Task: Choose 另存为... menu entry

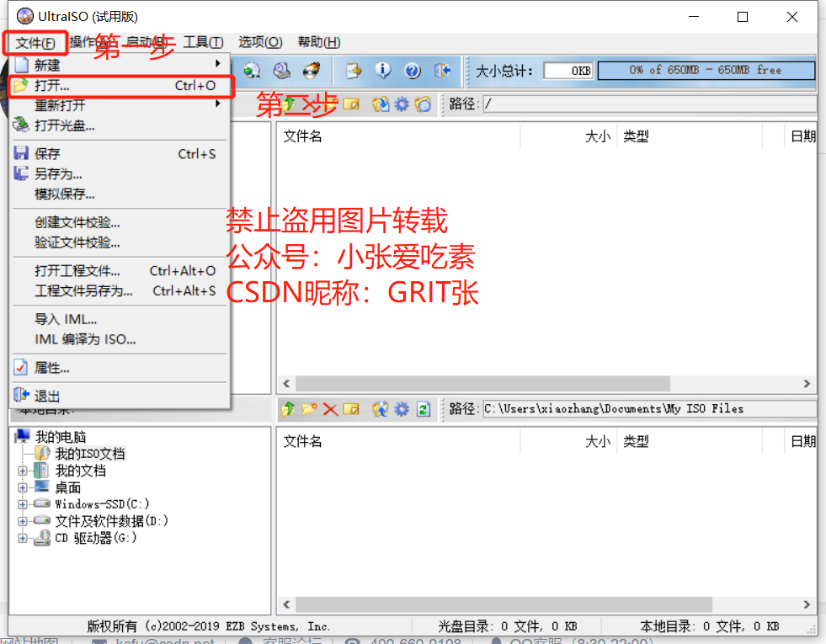Action: pos(120,173)
